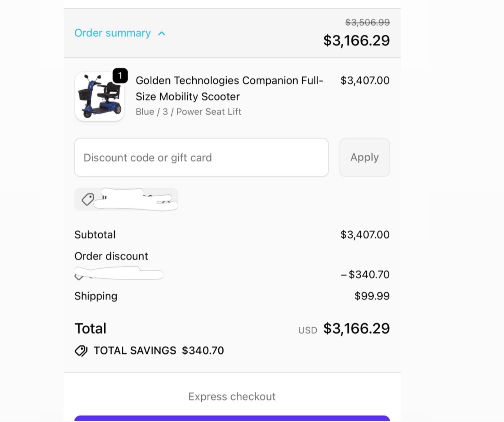Click the -$340.70 order discount amount

click(365, 274)
